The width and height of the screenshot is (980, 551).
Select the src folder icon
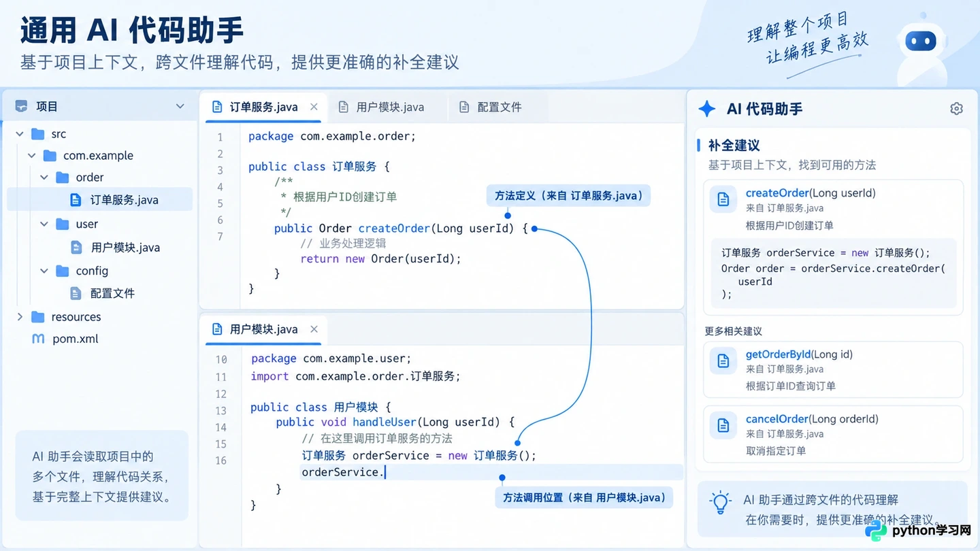pyautogui.click(x=39, y=134)
